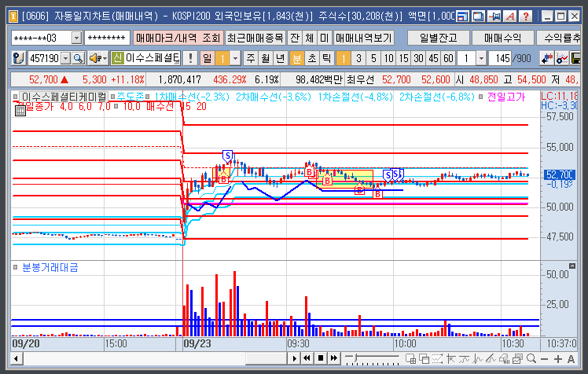Select the 3-minute interval button
This screenshot has height=374, width=588.
tap(358, 58)
